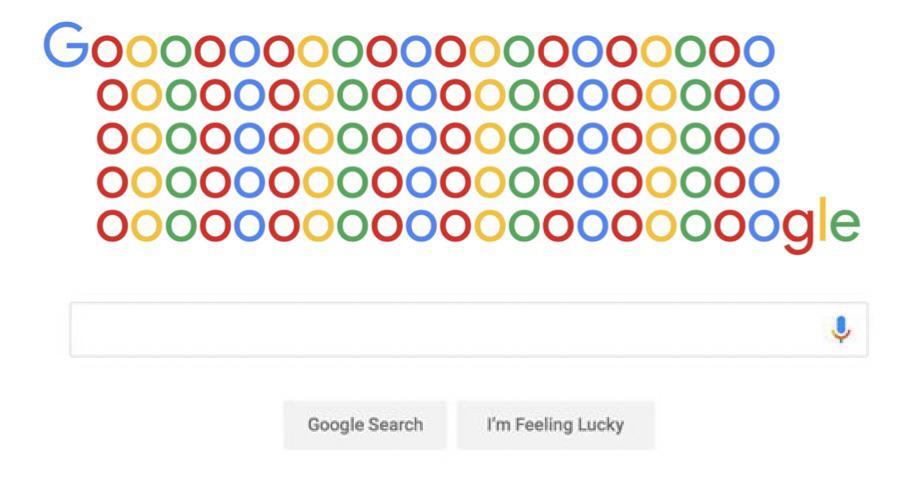Click the first red o after capital G

point(108,53)
